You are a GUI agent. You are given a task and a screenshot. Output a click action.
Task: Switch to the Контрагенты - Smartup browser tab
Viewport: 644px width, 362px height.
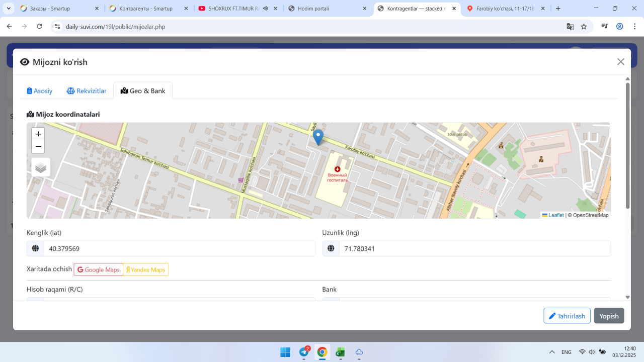(x=149, y=9)
